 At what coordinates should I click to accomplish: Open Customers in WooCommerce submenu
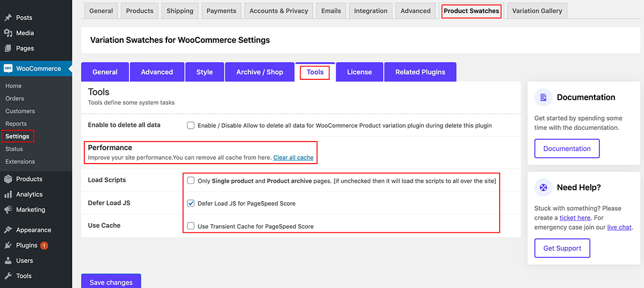click(20, 111)
